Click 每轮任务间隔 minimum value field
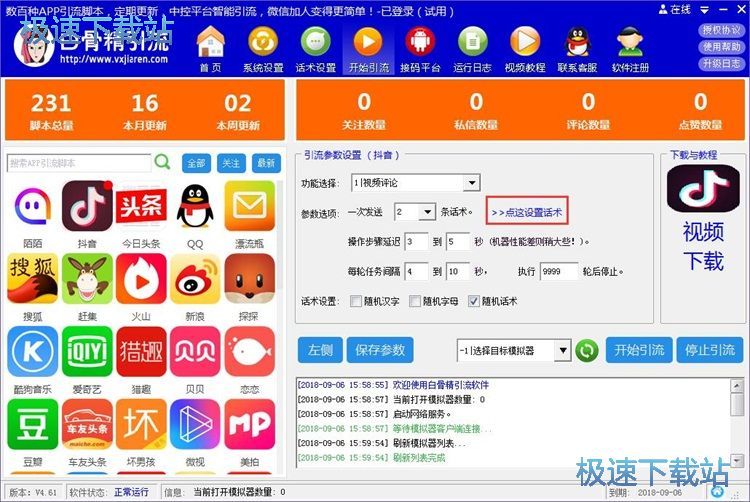The height and width of the screenshot is (502, 750). coord(416,272)
